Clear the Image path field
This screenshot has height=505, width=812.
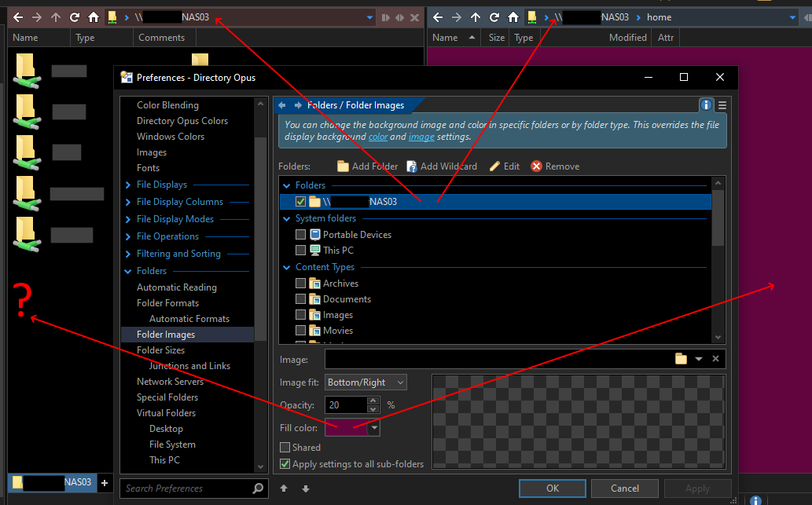pos(715,359)
